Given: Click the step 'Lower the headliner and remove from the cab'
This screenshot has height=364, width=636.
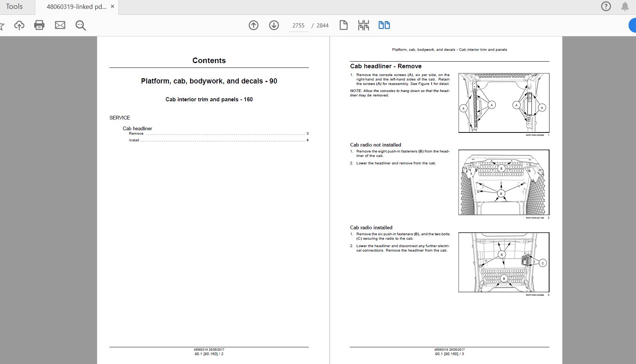Looking at the screenshot, I should (x=396, y=163).
